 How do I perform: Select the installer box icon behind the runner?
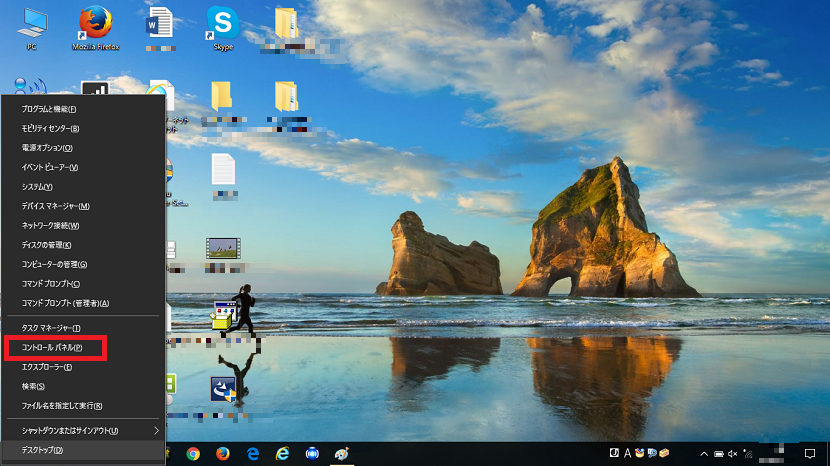click(222, 315)
